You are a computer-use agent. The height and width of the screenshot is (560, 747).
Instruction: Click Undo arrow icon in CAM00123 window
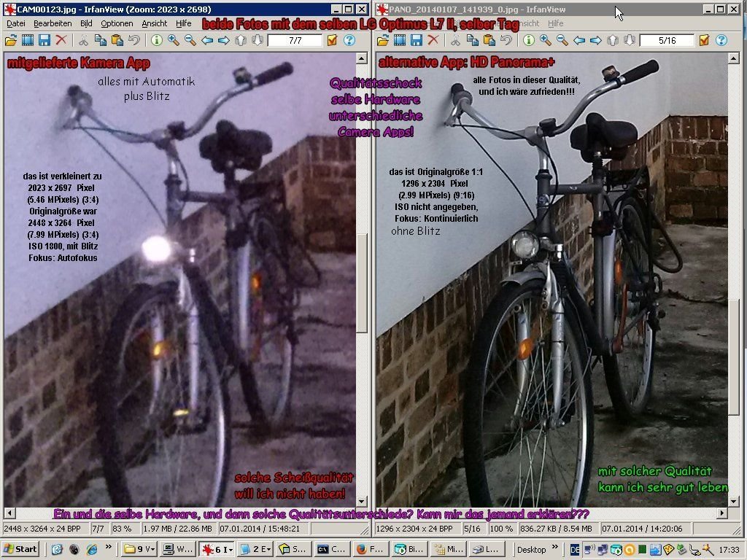click(134, 41)
